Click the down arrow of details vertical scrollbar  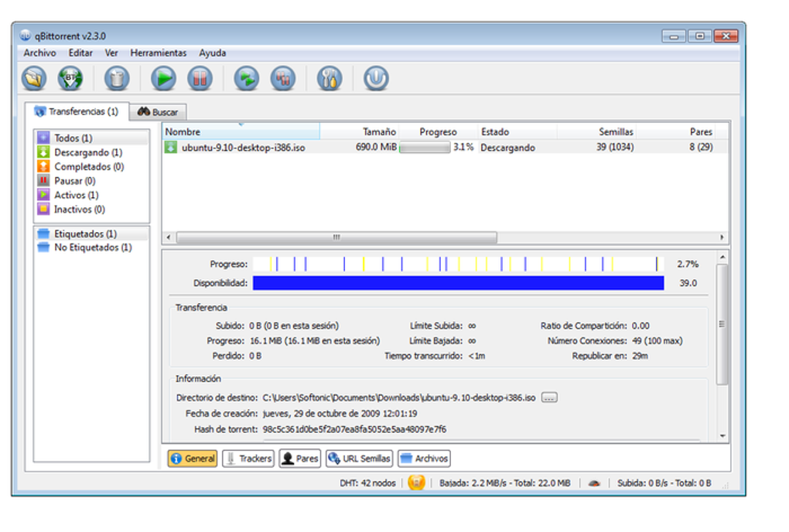click(722, 436)
